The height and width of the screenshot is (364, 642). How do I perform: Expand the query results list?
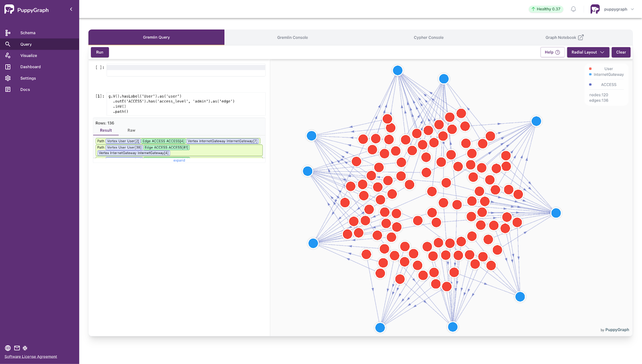tap(179, 161)
